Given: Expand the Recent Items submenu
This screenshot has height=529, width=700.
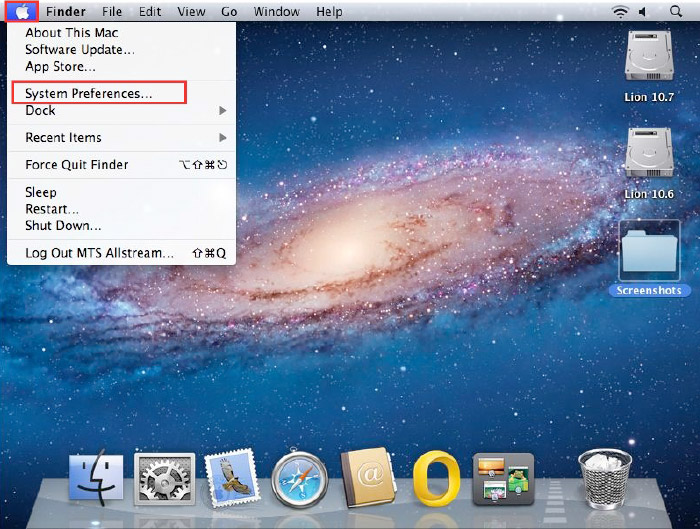Looking at the screenshot, I should (121, 137).
